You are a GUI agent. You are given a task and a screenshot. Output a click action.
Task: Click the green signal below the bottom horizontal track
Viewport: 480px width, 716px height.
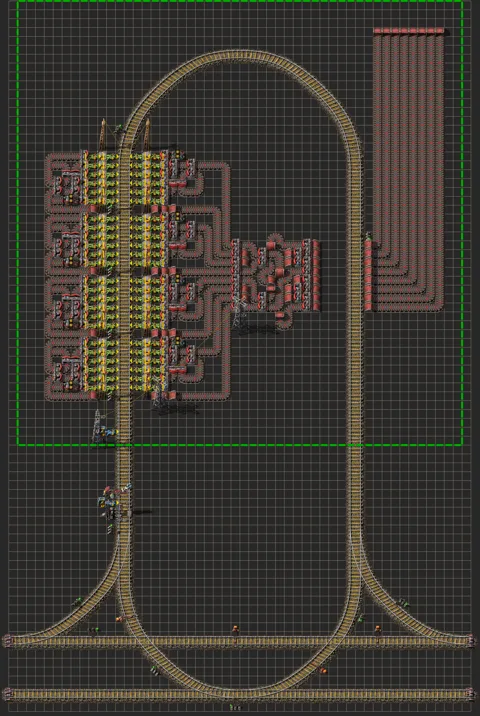click(x=235, y=707)
